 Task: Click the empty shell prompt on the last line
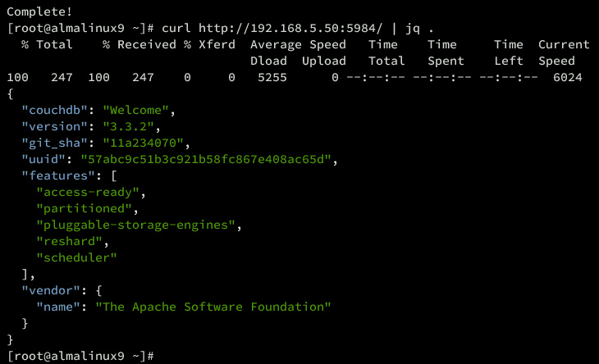152,356
